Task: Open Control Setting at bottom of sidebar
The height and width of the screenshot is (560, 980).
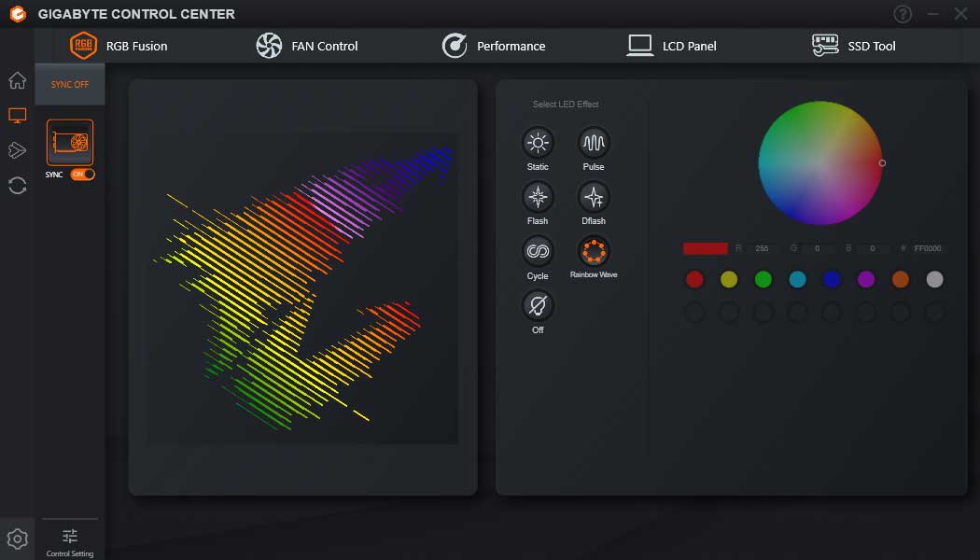Action: point(70,539)
